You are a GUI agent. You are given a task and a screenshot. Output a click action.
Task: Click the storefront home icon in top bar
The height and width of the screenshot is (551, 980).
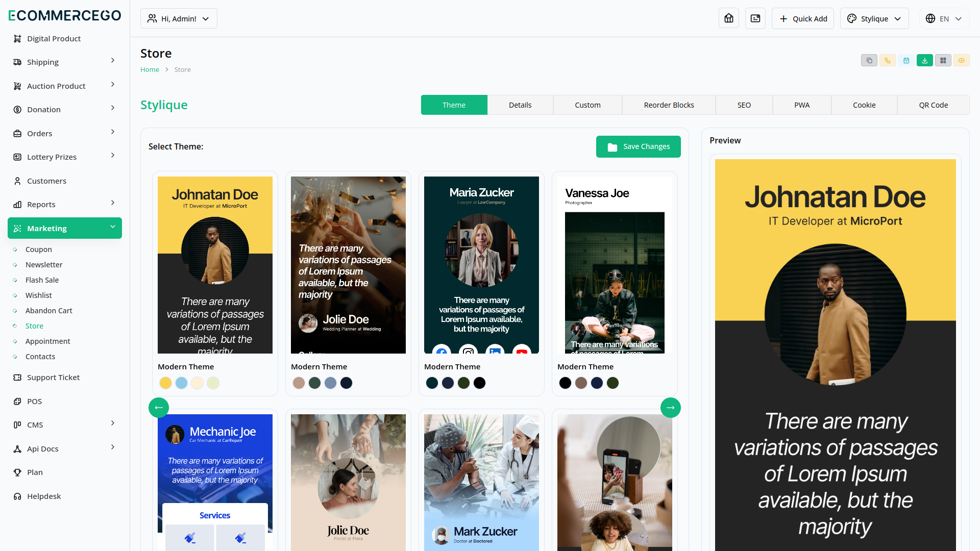(x=729, y=18)
